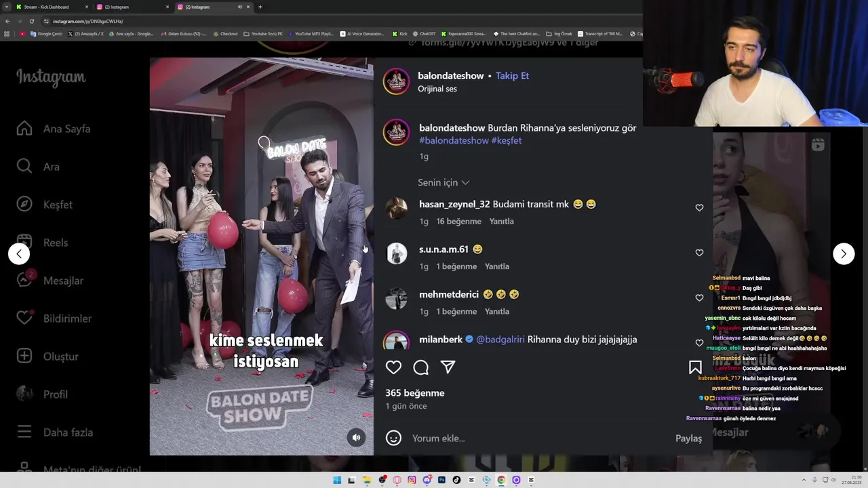Open #keşfet hashtag link
Image resolution: width=868 pixels, height=488 pixels.
tap(507, 140)
